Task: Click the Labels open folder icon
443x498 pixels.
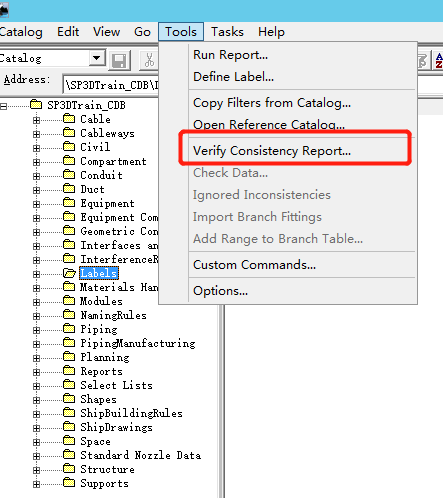Action: click(x=69, y=273)
